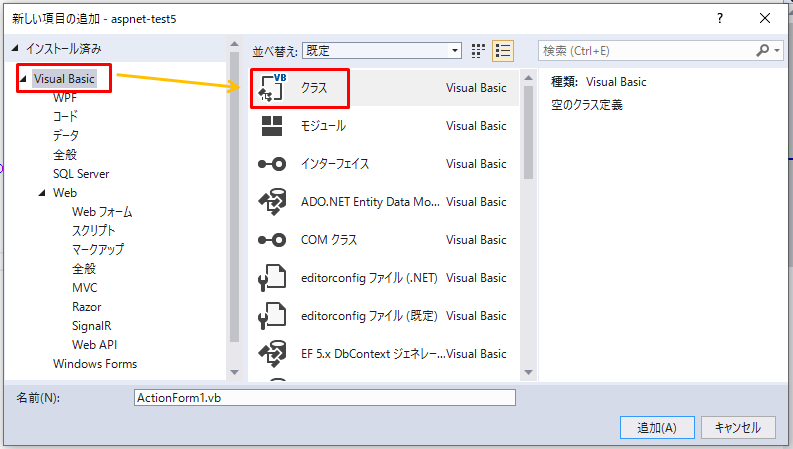Click the category tree scrollbar up arrow

pyautogui.click(x=234, y=44)
